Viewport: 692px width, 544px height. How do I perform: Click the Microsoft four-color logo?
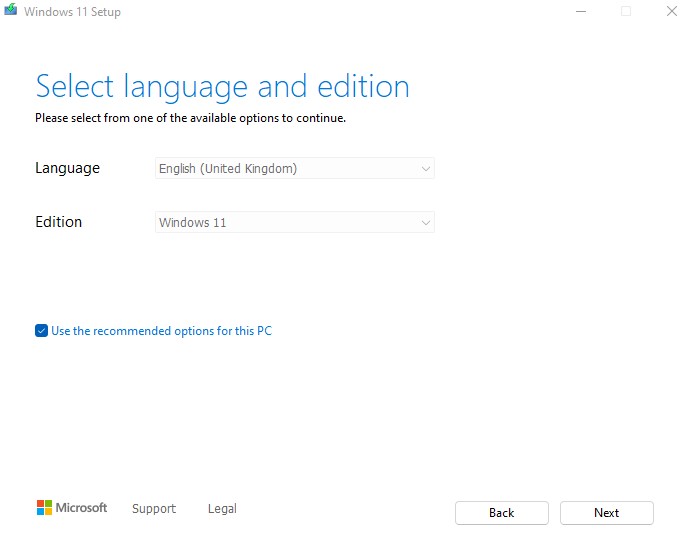pos(44,507)
